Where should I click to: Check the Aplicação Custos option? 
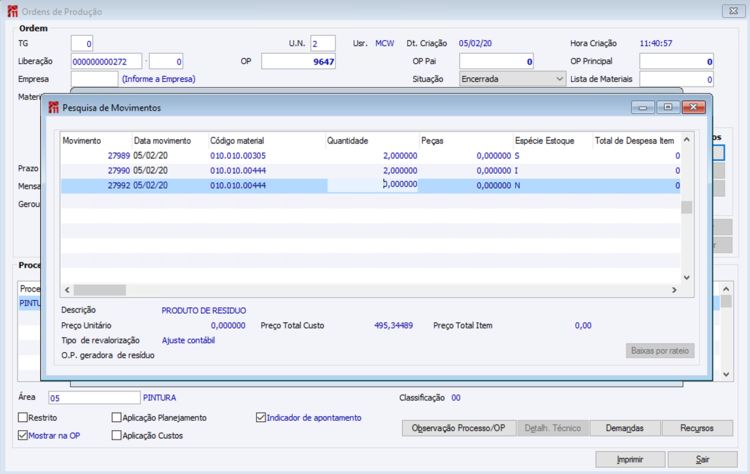tap(117, 436)
